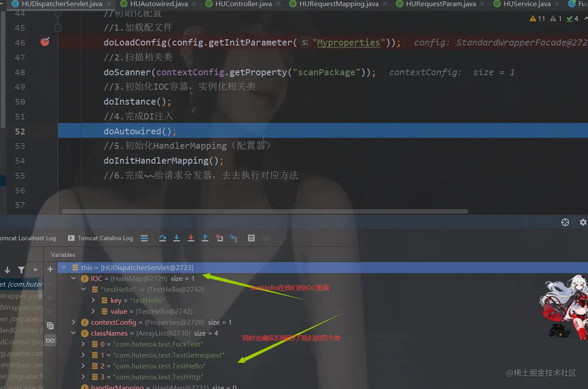This screenshot has height=389, width=588.
Task: Click the handlerMapping HashMap field row
Action: coord(323,387)
